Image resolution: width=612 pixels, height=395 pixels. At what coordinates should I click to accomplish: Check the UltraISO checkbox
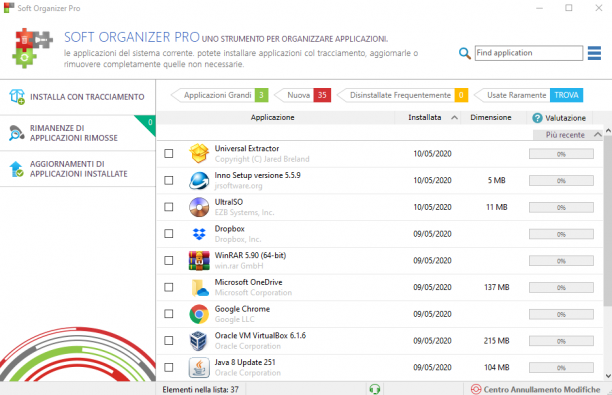pyautogui.click(x=169, y=207)
